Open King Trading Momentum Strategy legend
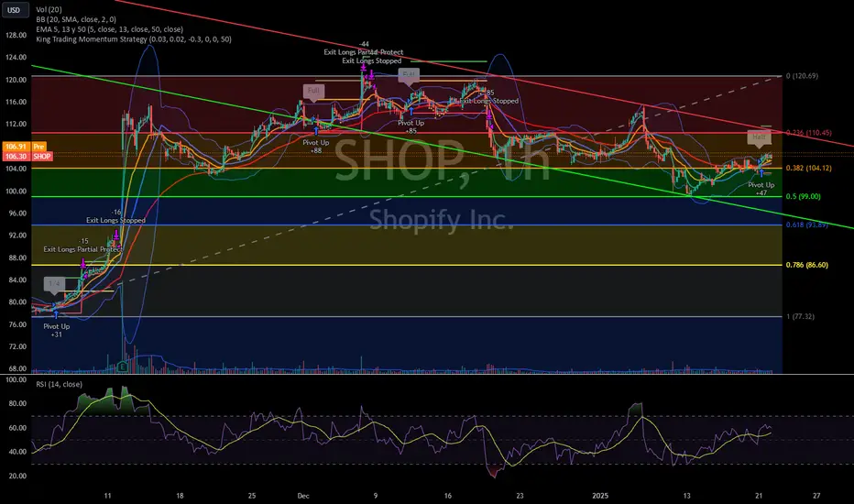Viewport: 854px width, 504px height. (134, 38)
